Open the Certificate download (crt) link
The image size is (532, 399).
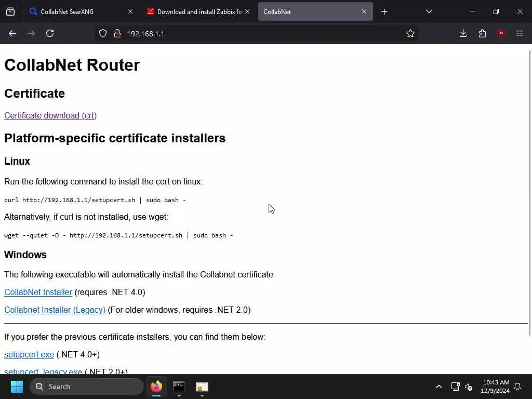click(x=50, y=116)
